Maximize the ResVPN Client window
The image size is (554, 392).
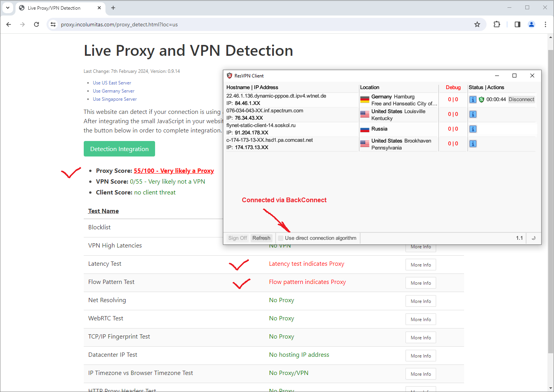(x=514, y=76)
